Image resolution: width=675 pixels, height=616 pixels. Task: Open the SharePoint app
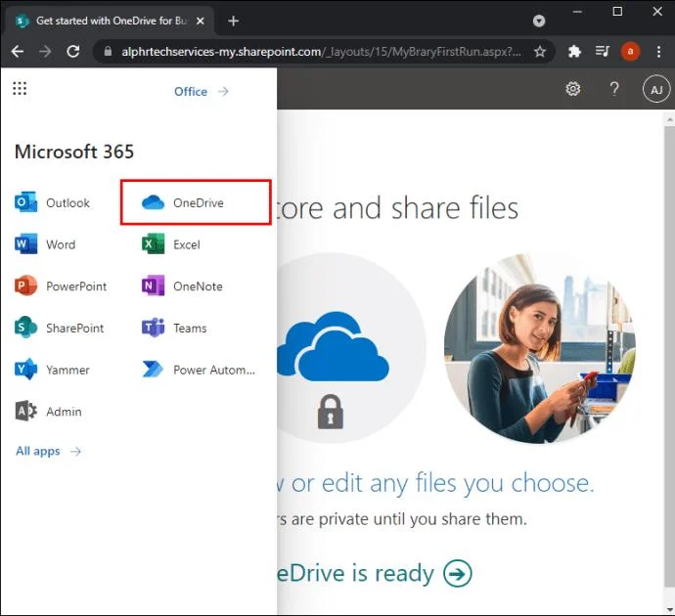click(60, 328)
